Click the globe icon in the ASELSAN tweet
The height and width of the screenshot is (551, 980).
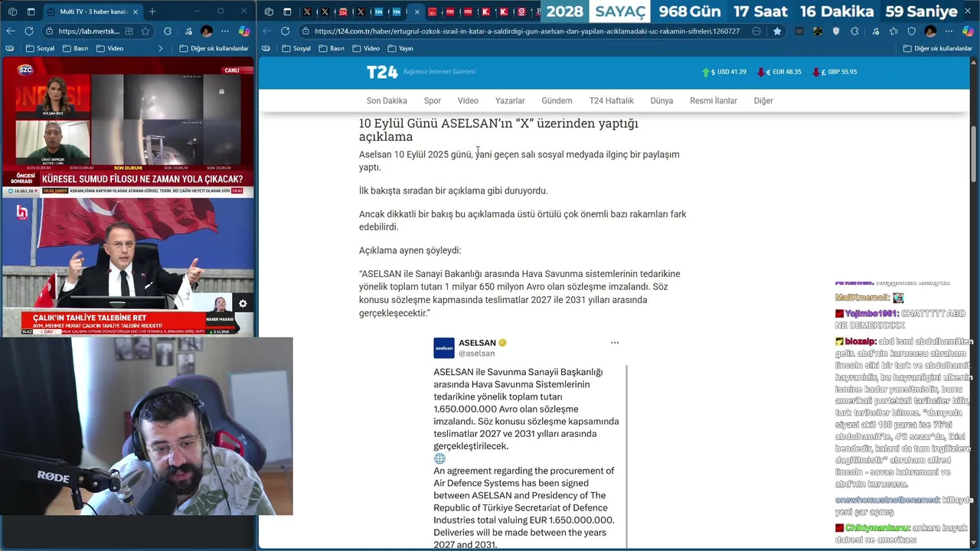click(x=439, y=458)
